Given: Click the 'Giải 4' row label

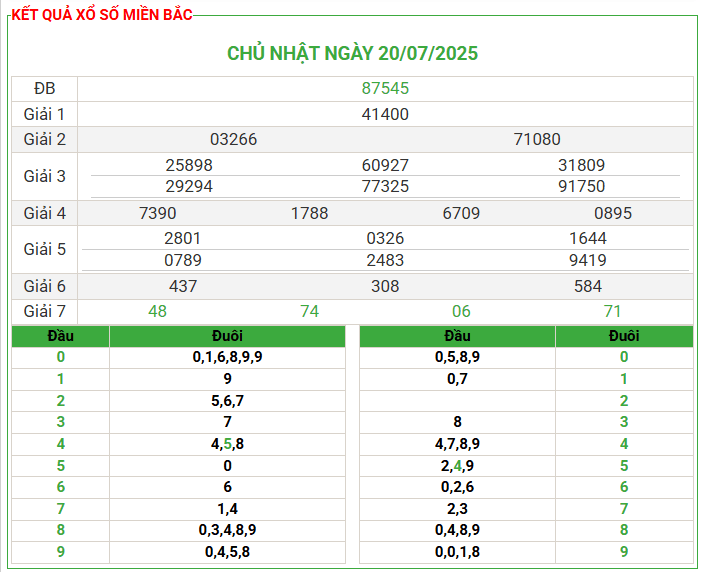Looking at the screenshot, I should (x=44, y=213).
